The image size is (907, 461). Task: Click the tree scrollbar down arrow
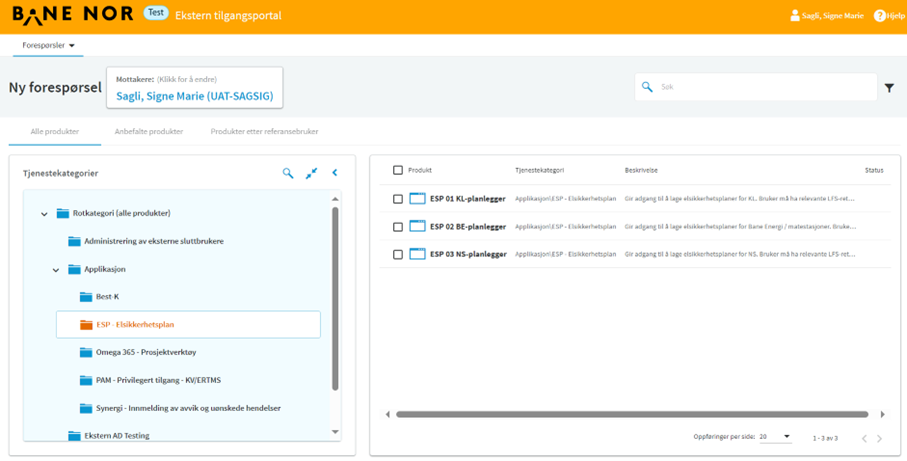(335, 432)
